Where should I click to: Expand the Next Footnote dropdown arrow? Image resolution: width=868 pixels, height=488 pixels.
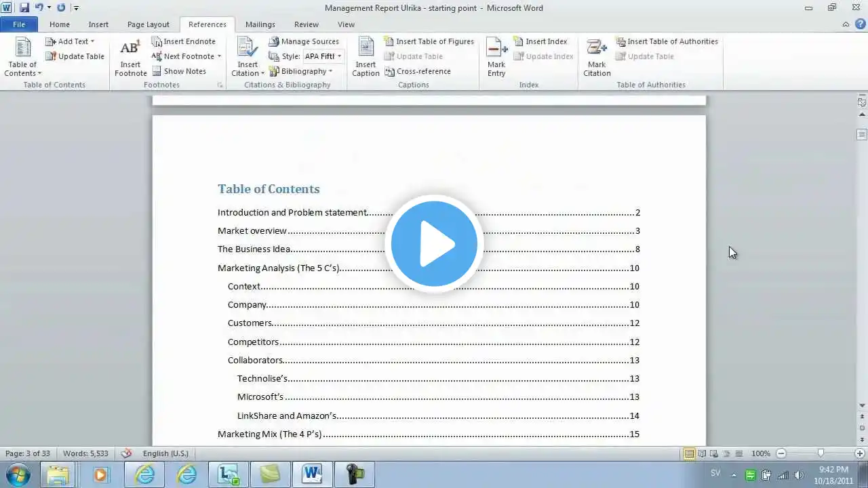tap(219, 56)
